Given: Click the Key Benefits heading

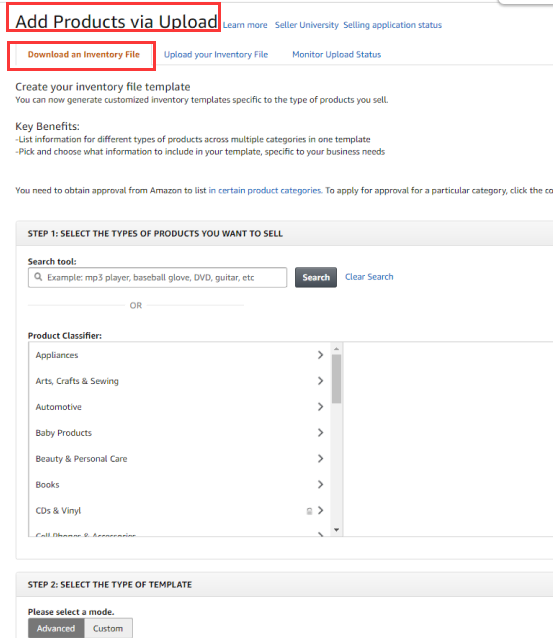Looking at the screenshot, I should click(x=48, y=126).
